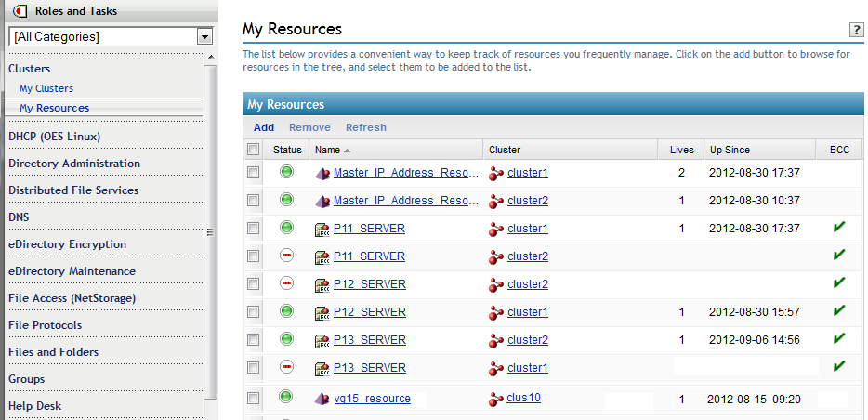Expand the Clusters category

click(x=30, y=69)
